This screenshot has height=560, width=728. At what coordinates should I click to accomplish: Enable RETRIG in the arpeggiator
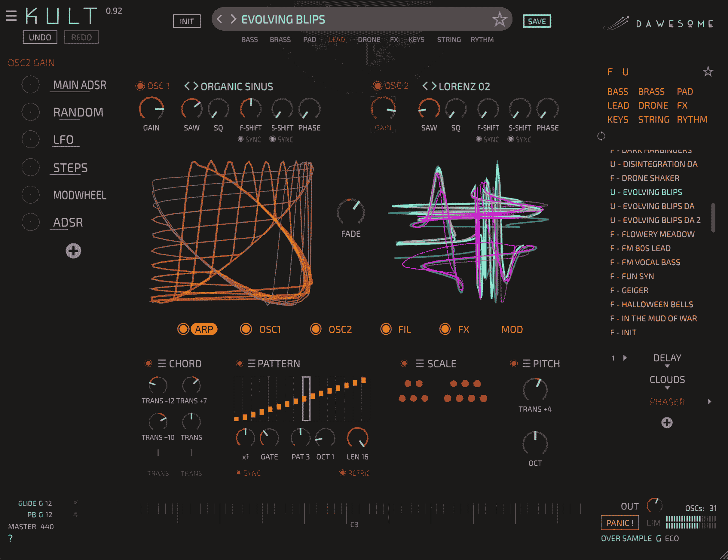tap(343, 473)
